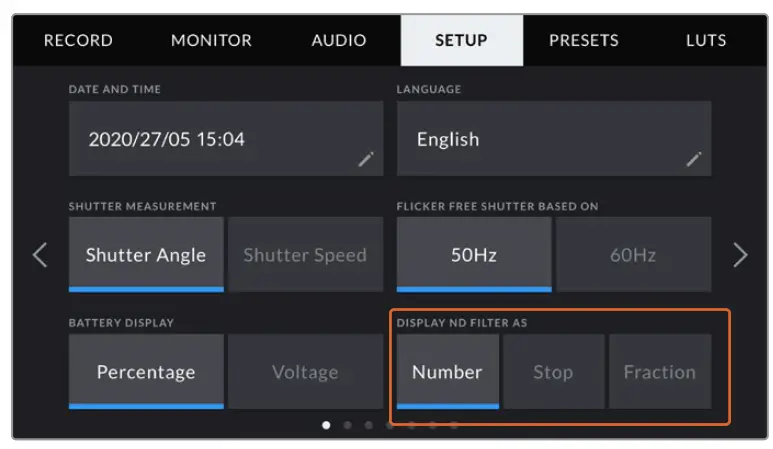Set flicker free shutter to 60Hz
This screenshot has width=773, height=449.
[633, 255]
